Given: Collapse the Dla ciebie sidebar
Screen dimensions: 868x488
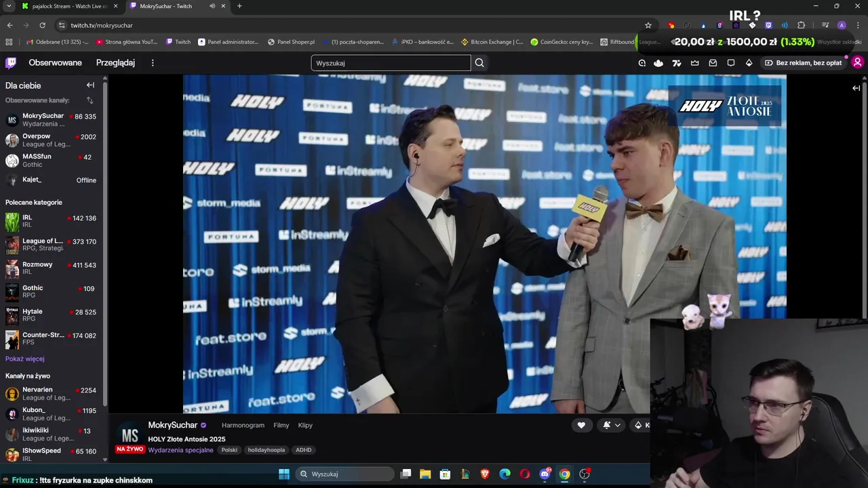Looking at the screenshot, I should (90, 85).
